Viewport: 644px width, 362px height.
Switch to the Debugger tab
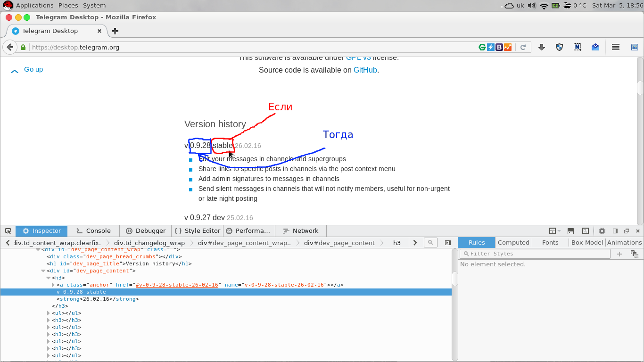pyautogui.click(x=145, y=231)
